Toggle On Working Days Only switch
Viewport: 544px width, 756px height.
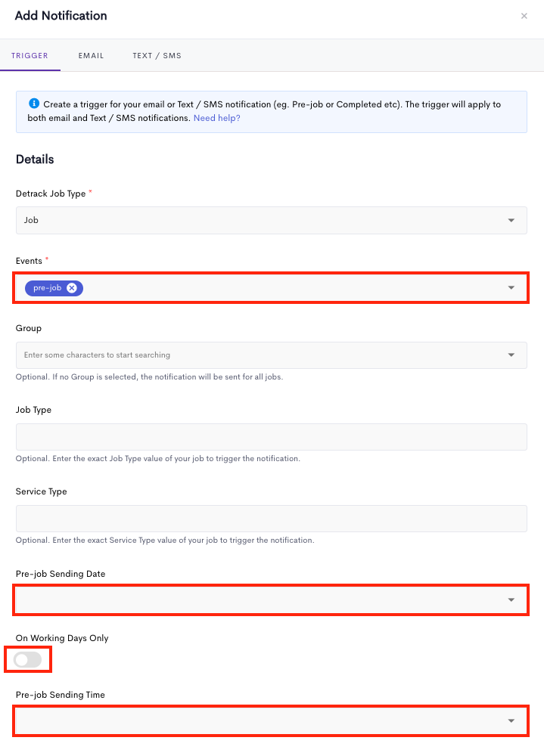coord(27,659)
